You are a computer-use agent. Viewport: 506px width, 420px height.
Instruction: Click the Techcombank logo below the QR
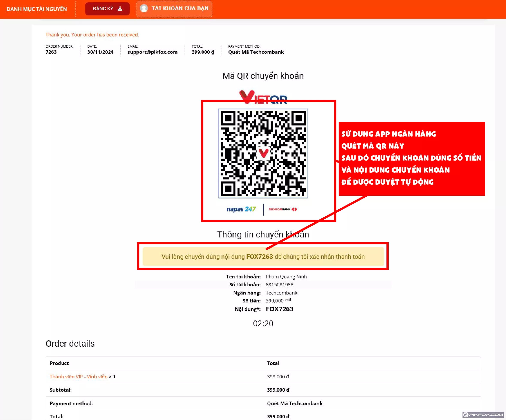click(283, 209)
